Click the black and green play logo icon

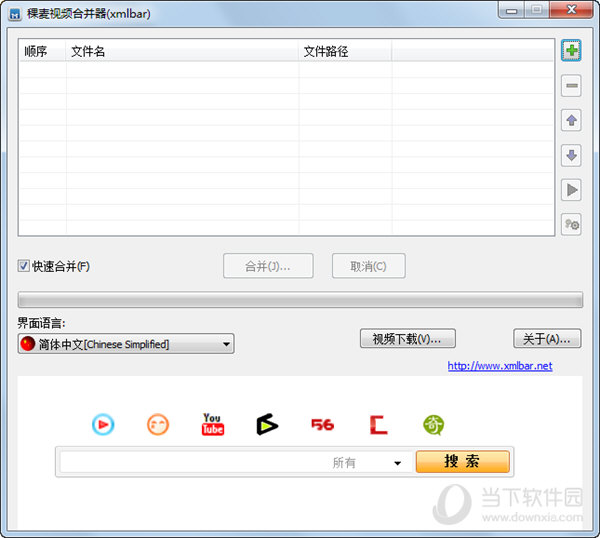click(267, 424)
